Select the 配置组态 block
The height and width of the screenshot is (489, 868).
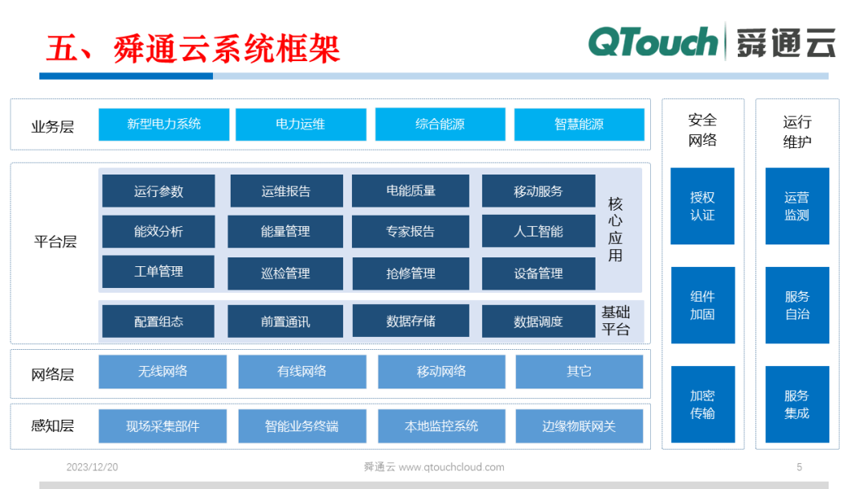(158, 321)
